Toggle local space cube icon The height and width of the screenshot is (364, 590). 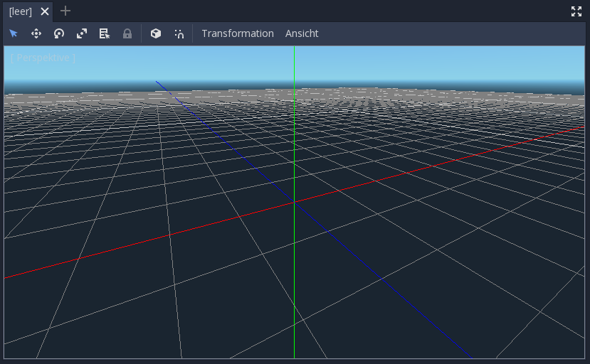tap(156, 33)
